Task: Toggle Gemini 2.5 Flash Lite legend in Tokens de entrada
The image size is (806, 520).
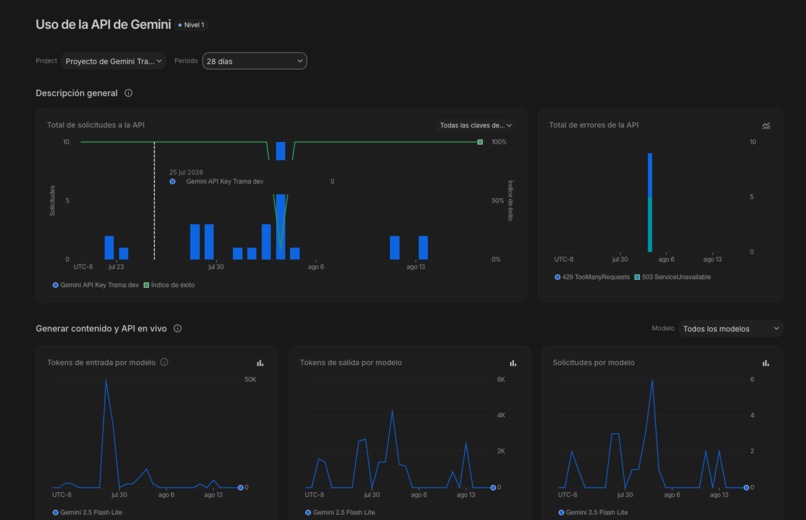Action: (x=87, y=512)
